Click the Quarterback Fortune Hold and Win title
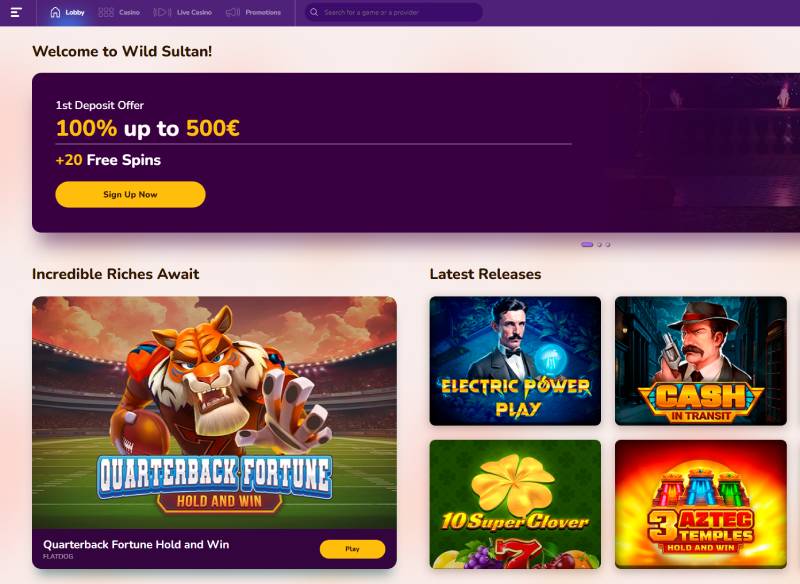This screenshot has width=800, height=584. click(x=136, y=544)
